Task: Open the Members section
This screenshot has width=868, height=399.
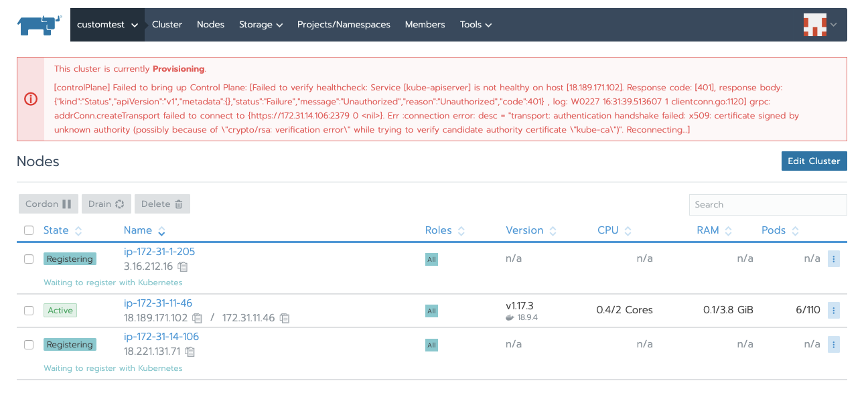Action: pyautogui.click(x=425, y=24)
